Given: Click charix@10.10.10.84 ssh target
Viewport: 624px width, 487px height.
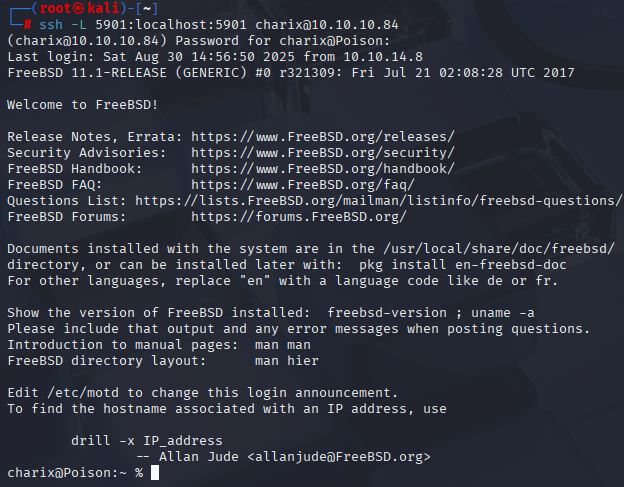Looking at the screenshot, I should 327,25.
